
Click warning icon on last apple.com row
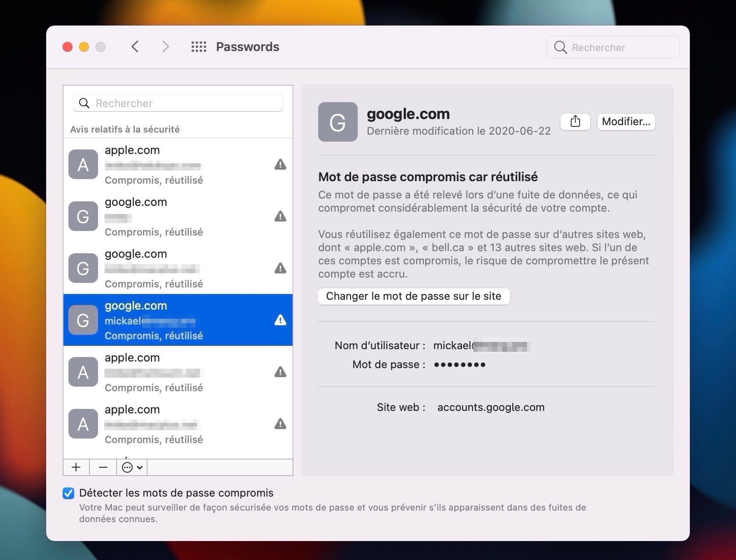(280, 424)
